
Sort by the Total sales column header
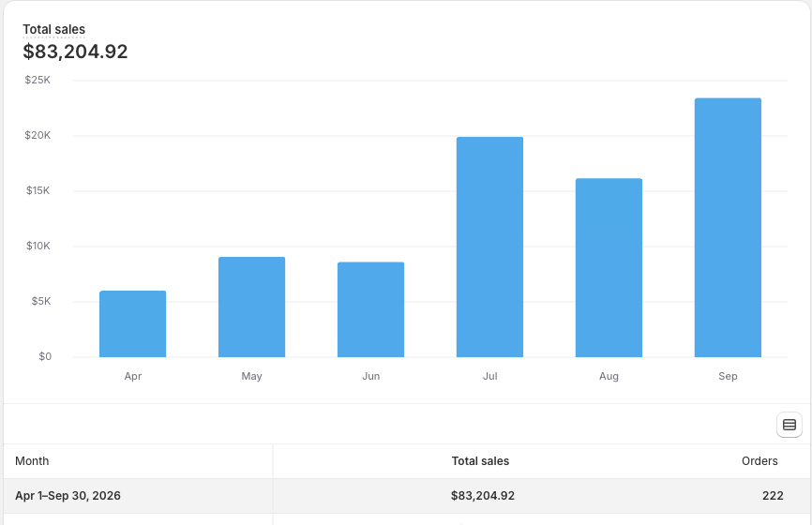pos(480,461)
